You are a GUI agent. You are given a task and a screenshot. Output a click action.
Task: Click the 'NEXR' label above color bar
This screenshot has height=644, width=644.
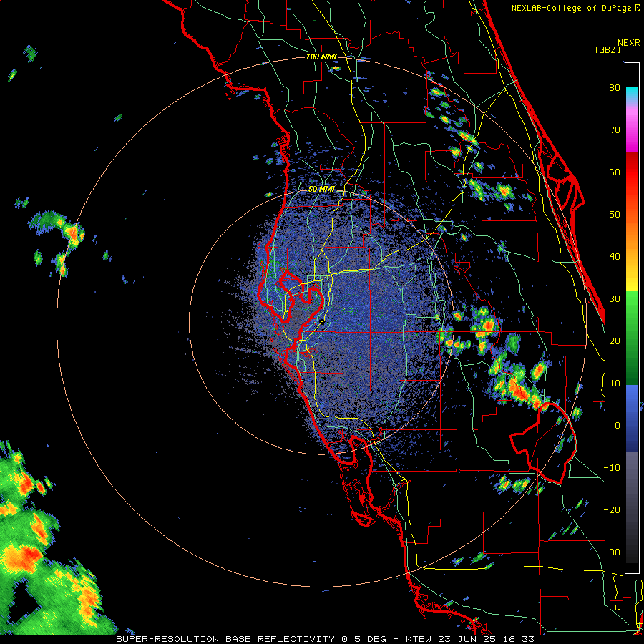tap(629, 43)
